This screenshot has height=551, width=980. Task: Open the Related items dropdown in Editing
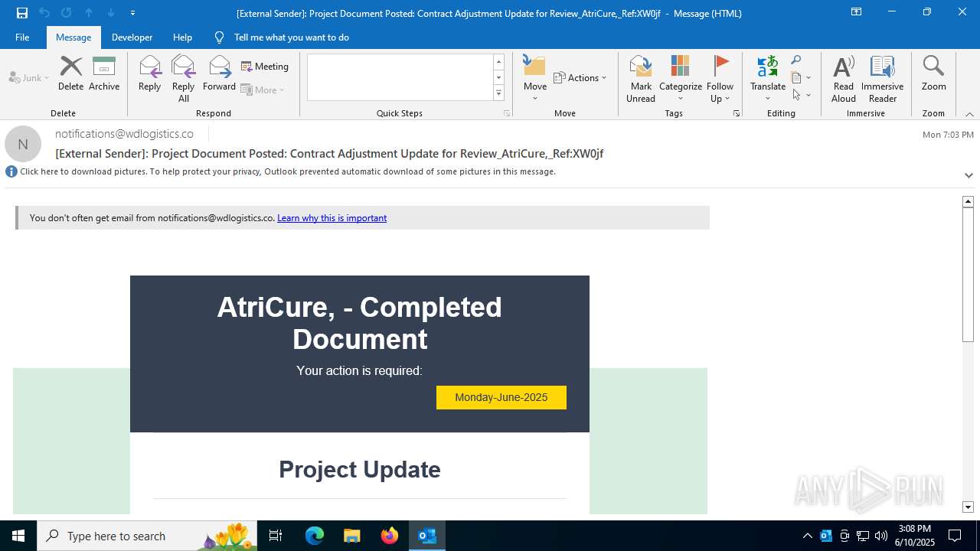click(801, 77)
